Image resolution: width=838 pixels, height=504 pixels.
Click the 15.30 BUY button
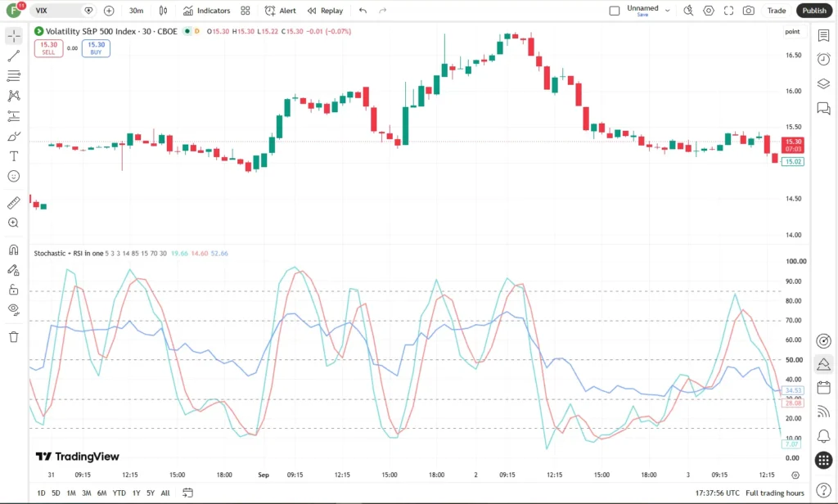click(x=97, y=48)
